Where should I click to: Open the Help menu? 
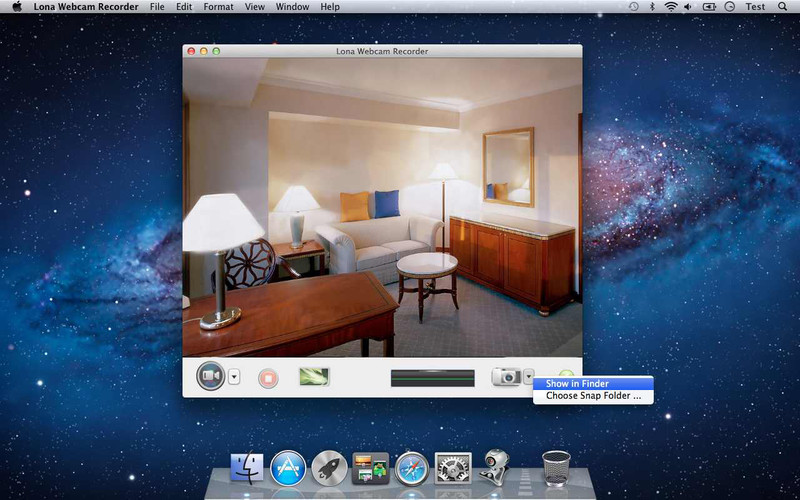(330, 7)
